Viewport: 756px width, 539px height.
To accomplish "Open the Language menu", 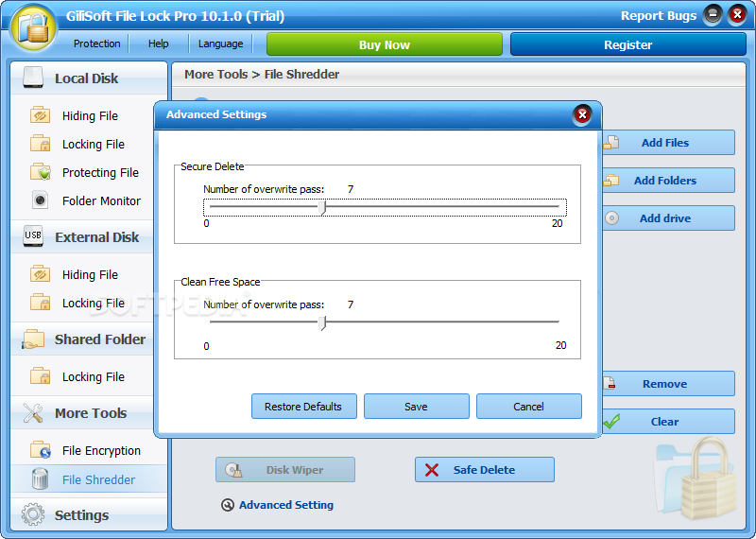I will [221, 43].
